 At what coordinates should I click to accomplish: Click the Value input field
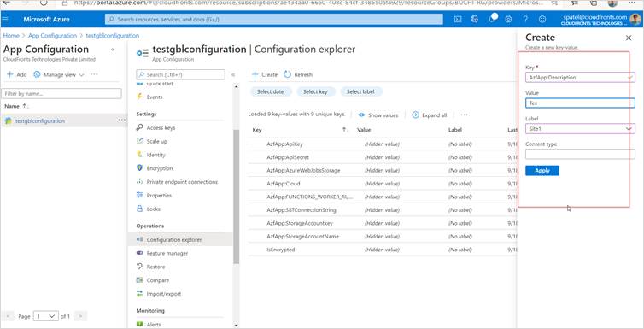580,103
